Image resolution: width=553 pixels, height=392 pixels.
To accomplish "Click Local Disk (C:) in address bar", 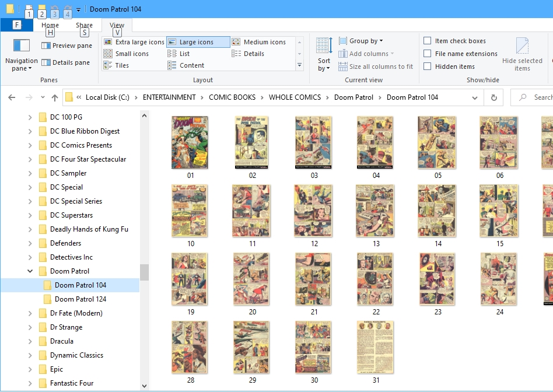I will coord(107,97).
